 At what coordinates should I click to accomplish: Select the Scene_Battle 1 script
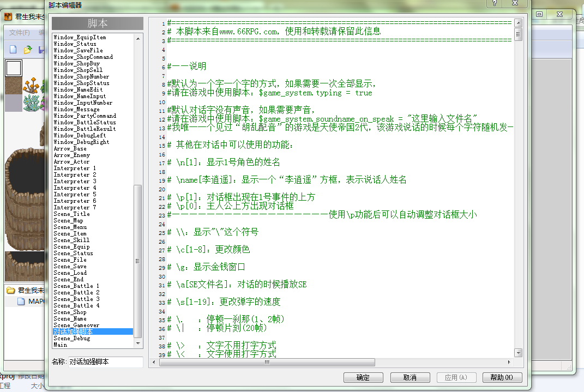[77, 286]
